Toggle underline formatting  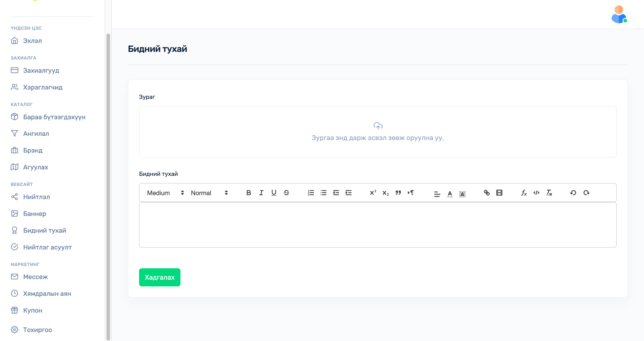pos(274,193)
